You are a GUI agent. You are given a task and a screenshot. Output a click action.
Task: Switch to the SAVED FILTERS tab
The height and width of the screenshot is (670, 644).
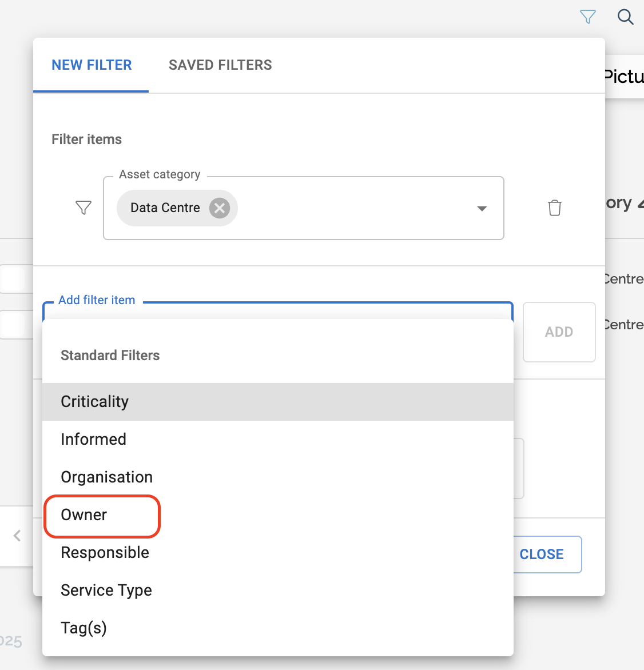pos(220,65)
